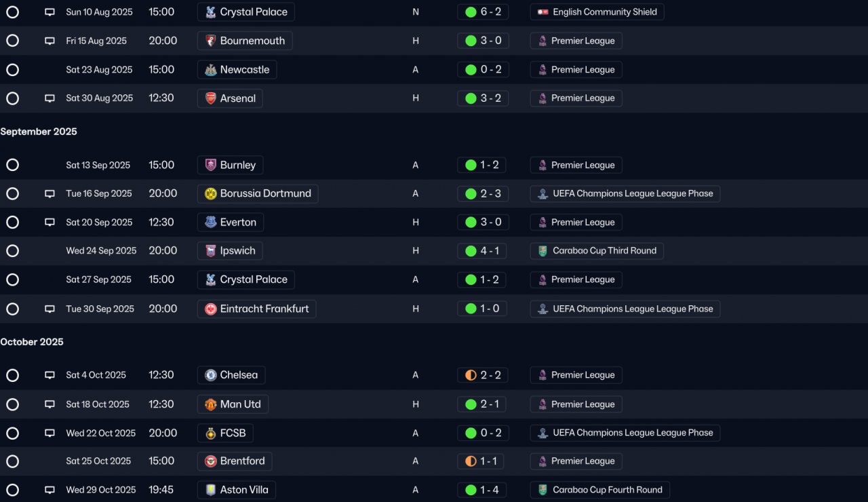The image size is (868, 502).
Task: Open the Carabao Cup Fourth Round competition
Action: pyautogui.click(x=600, y=490)
